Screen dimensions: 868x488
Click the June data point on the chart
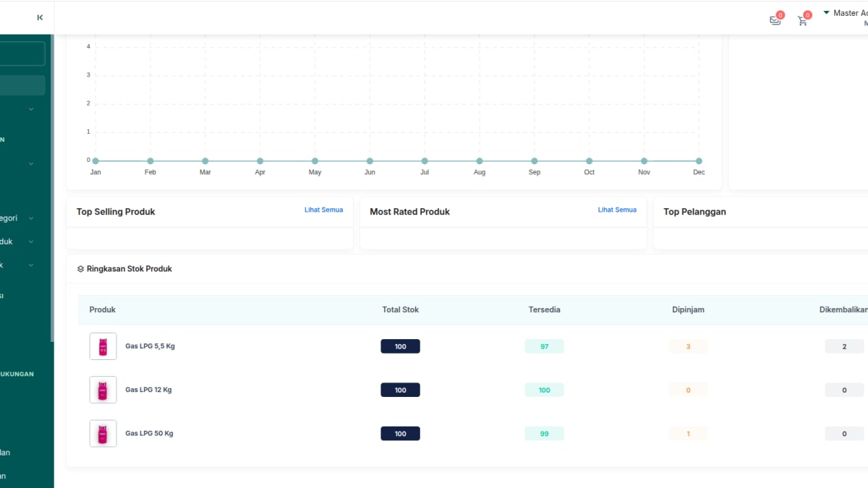[370, 161]
